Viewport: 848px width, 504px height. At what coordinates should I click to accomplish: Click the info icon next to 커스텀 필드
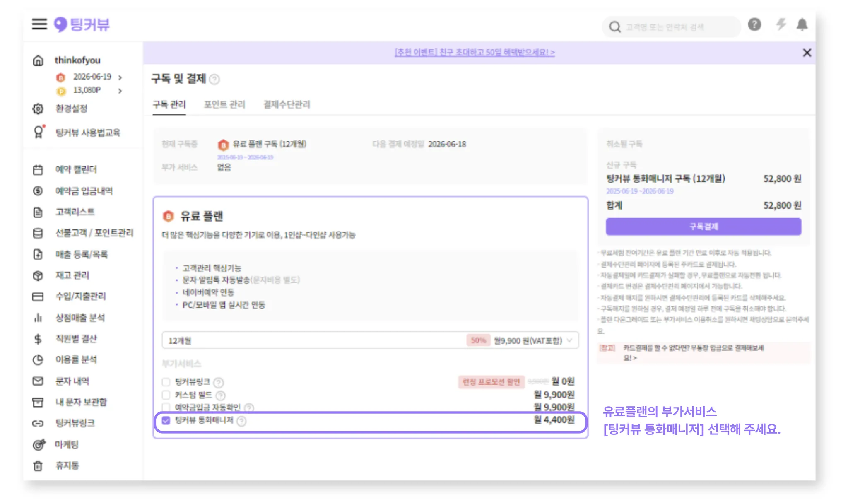[x=221, y=395]
